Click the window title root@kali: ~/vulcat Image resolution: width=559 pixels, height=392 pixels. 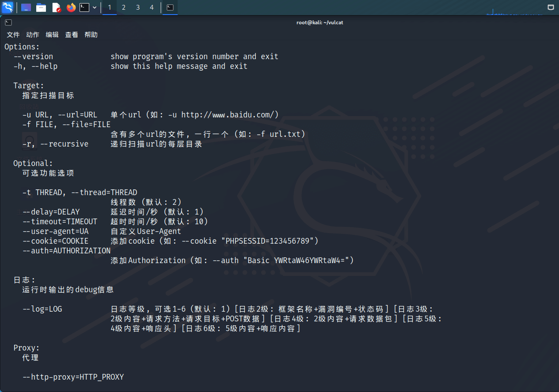(x=320, y=23)
